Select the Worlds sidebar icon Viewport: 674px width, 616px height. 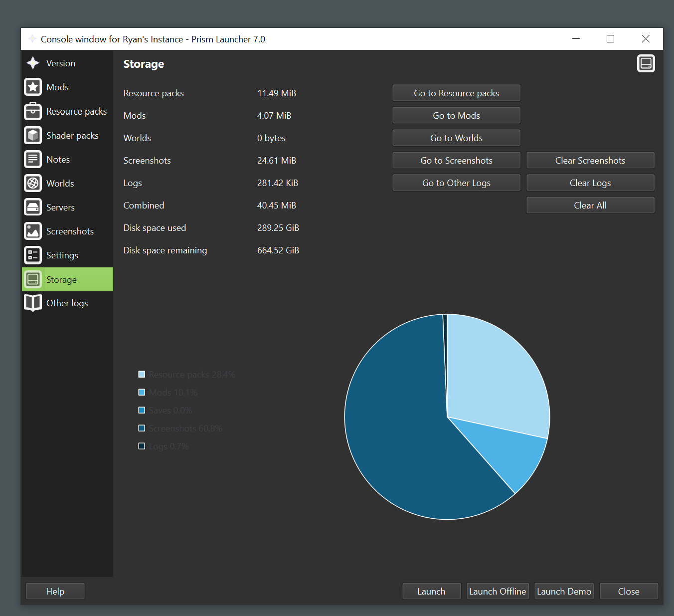pos(32,183)
